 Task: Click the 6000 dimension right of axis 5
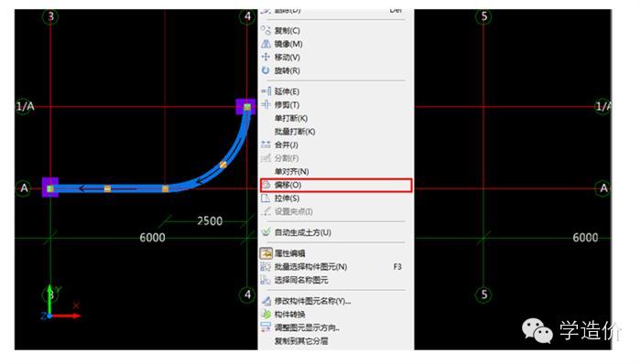pyautogui.click(x=585, y=238)
